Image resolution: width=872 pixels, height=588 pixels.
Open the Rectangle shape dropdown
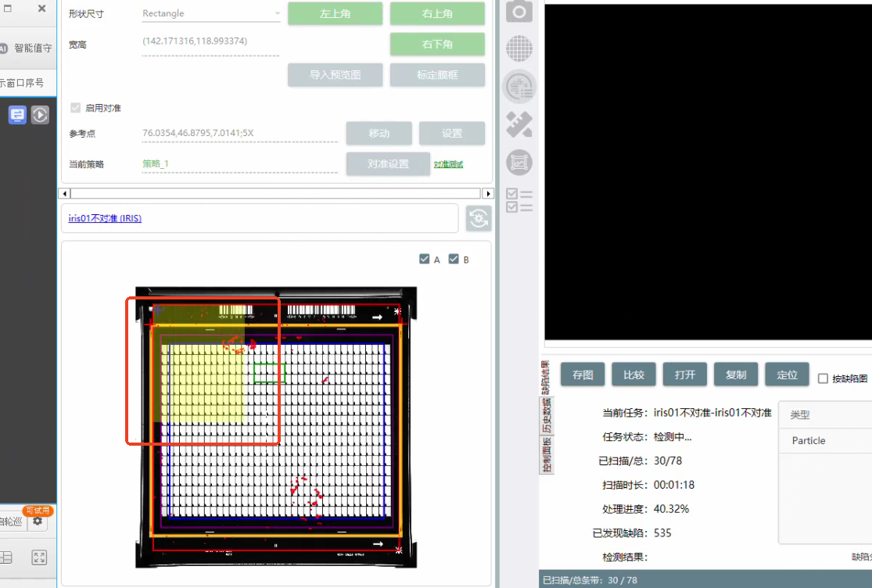277,14
